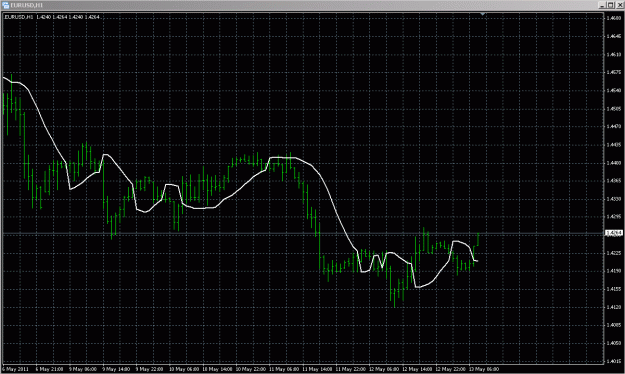625x374 pixels.
Task: Click time axis label 9 May 14:00
Action: [116, 369]
